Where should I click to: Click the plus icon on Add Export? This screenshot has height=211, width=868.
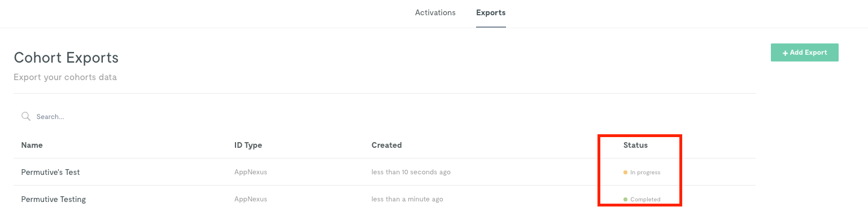(785, 52)
